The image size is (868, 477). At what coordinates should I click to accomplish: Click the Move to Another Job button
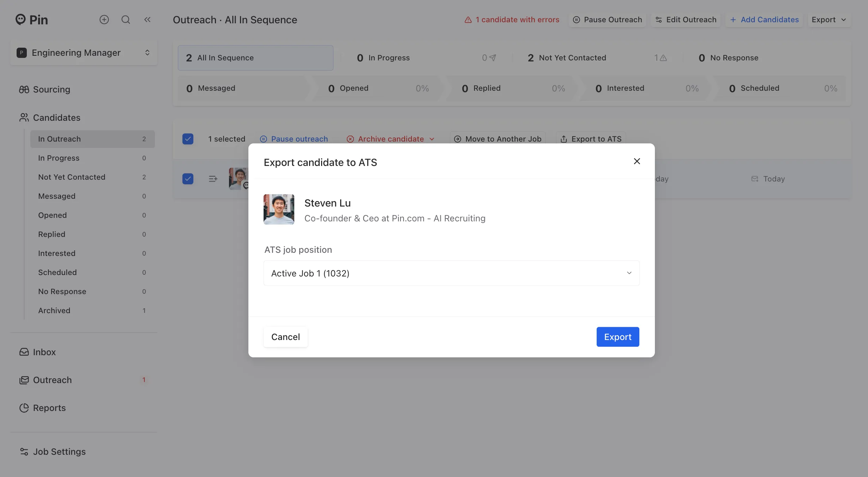(x=498, y=139)
